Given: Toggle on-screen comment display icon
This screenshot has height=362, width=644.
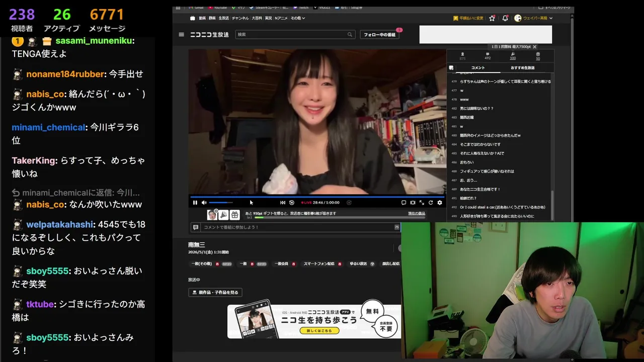Looking at the screenshot, I should tap(404, 203).
